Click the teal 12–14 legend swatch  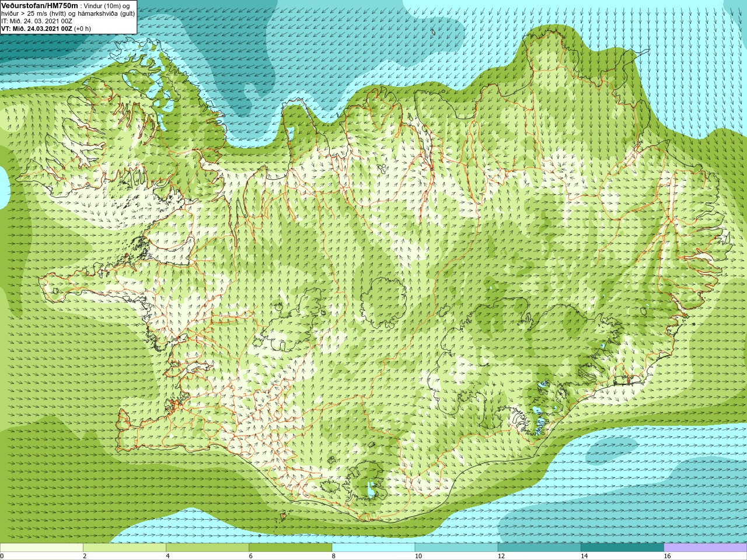click(539, 548)
